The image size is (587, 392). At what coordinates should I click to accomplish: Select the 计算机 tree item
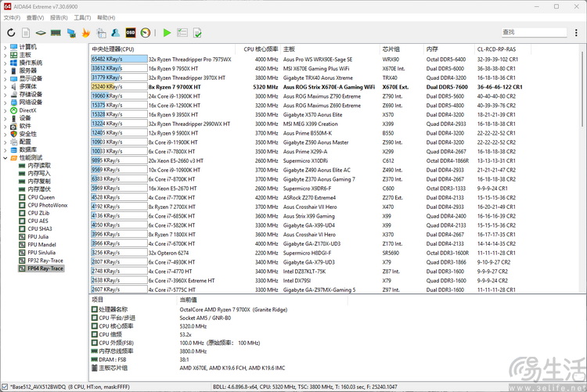pyautogui.click(x=27, y=47)
